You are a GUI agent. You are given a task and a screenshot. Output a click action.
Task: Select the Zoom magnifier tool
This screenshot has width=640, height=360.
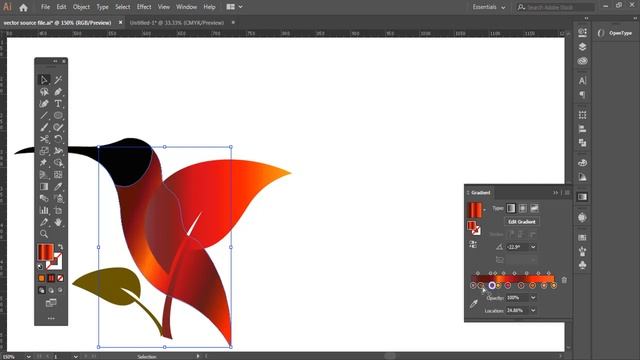(44, 234)
